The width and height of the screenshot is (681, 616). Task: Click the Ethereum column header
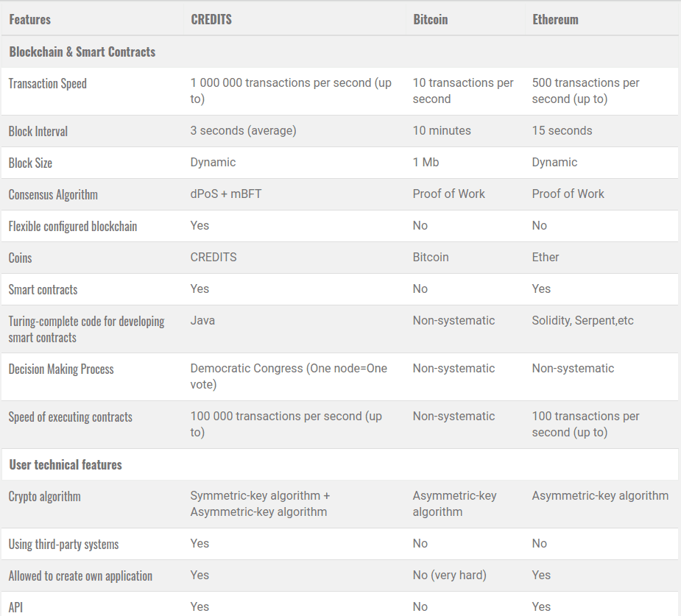[x=555, y=20]
